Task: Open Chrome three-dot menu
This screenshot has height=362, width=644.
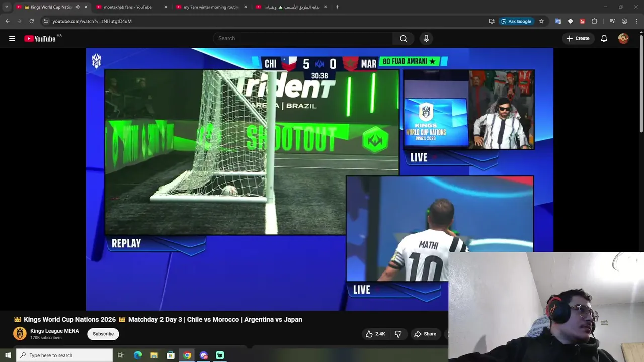Action: coord(637,21)
